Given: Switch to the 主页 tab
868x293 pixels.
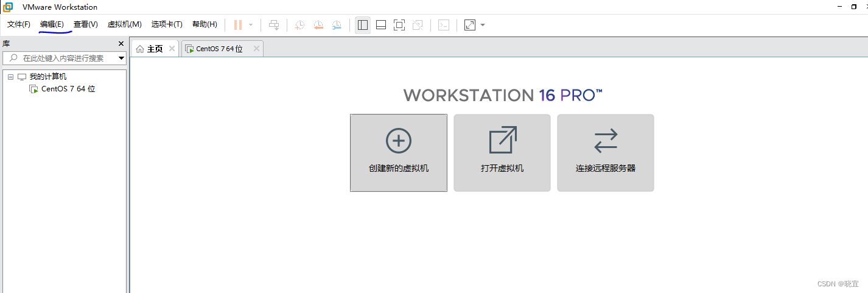Looking at the screenshot, I should pyautogui.click(x=155, y=49).
